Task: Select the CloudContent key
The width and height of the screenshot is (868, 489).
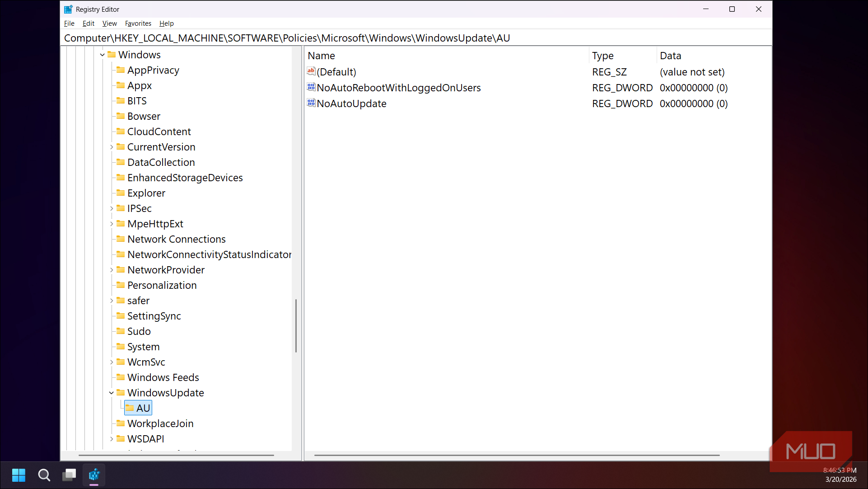Action: pos(159,132)
